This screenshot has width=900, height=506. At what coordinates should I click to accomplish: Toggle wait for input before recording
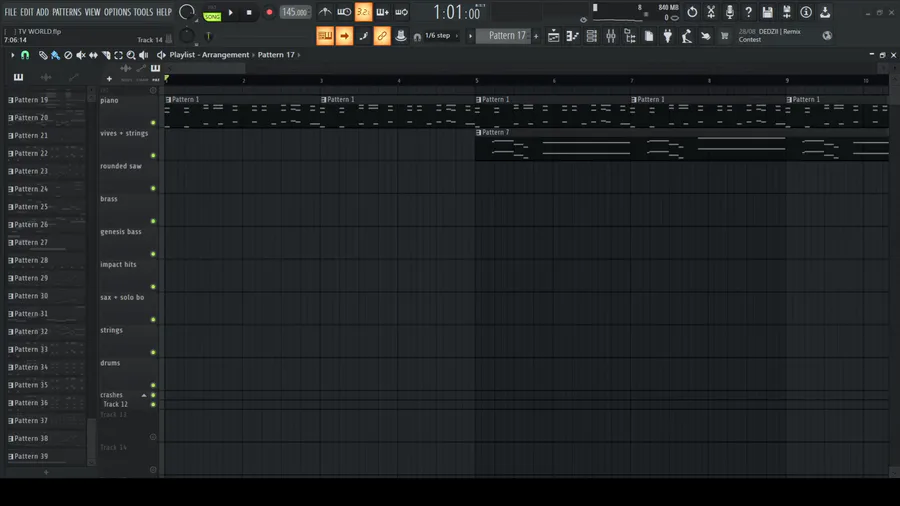click(344, 12)
